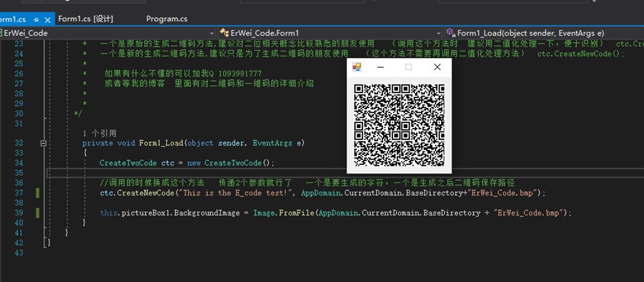Collapse the Form1_Load method outline box
The width and height of the screenshot is (644, 282).
point(43,143)
